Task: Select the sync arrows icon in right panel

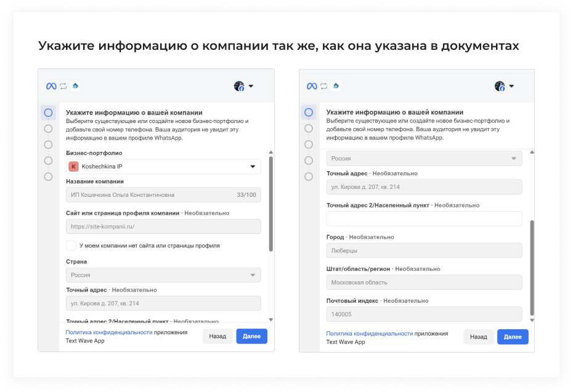Action: pos(323,86)
